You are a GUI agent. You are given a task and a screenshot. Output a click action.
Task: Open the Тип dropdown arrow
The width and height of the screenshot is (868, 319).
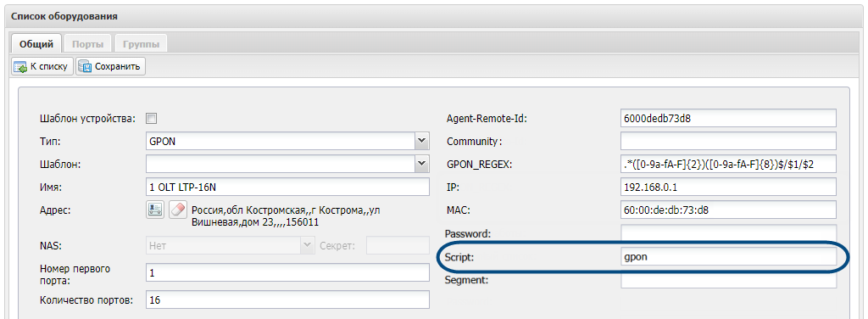pyautogui.click(x=422, y=141)
